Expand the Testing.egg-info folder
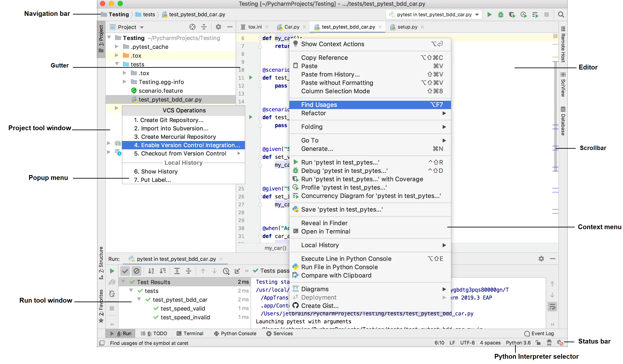Viewport: 623px width, 364px height. click(x=124, y=82)
